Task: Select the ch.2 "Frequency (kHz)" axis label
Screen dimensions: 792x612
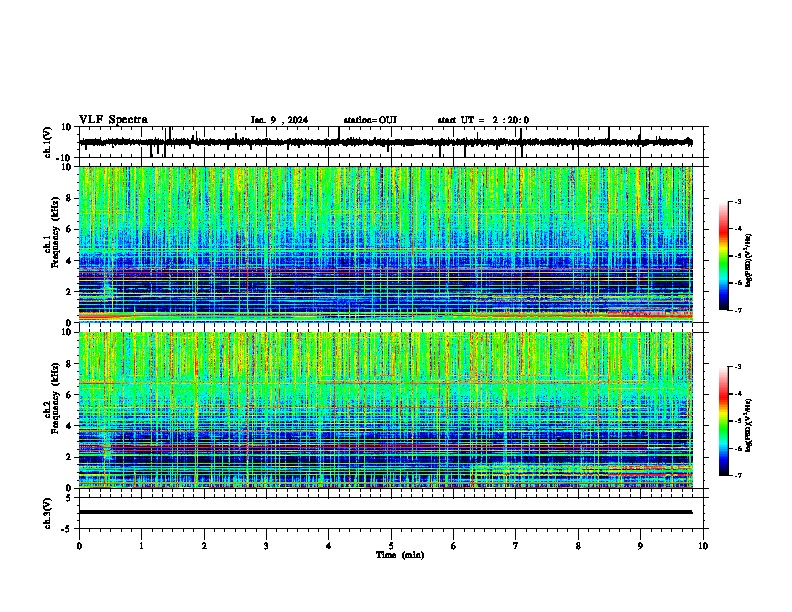Action: point(55,398)
